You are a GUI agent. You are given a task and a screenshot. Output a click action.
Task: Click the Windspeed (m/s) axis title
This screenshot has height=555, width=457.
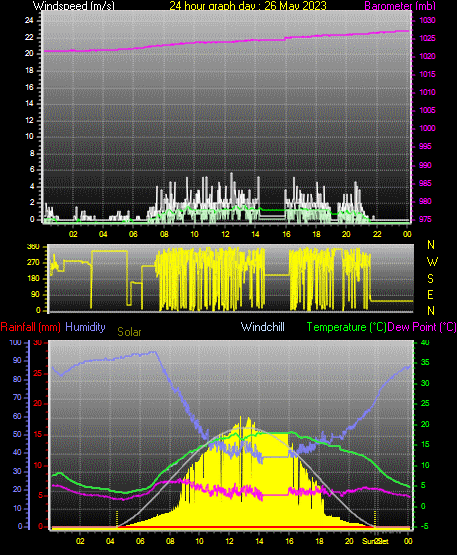click(x=74, y=6)
